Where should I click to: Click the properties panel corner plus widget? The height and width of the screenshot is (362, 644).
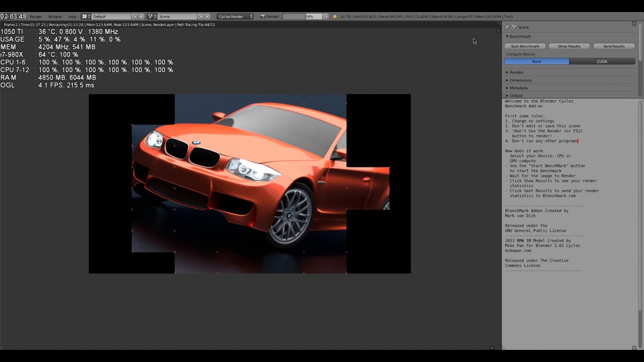634,24
